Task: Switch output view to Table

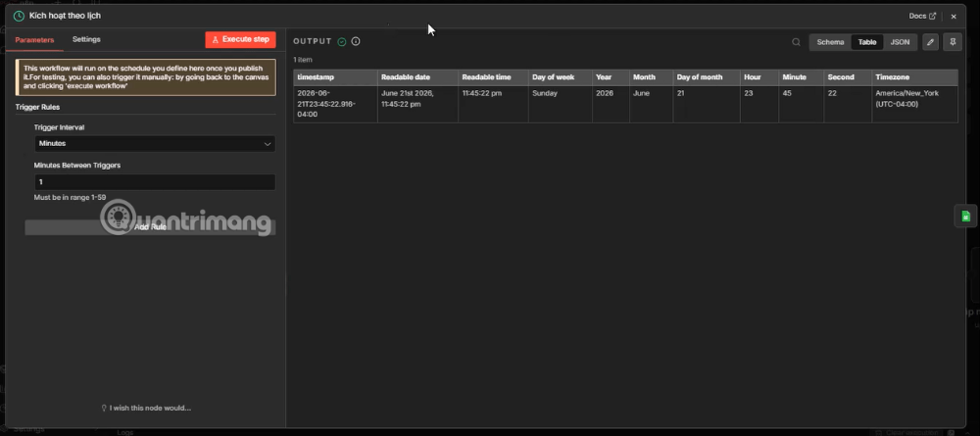Action: [867, 42]
